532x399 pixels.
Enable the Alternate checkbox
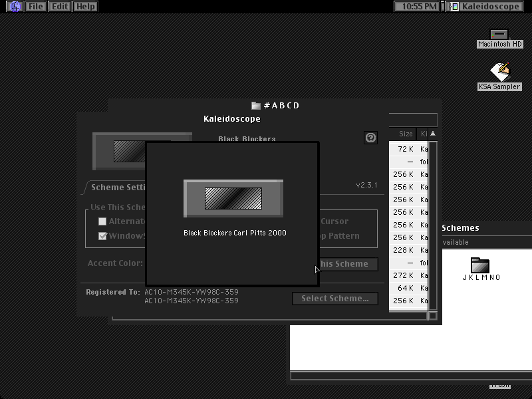(x=102, y=221)
